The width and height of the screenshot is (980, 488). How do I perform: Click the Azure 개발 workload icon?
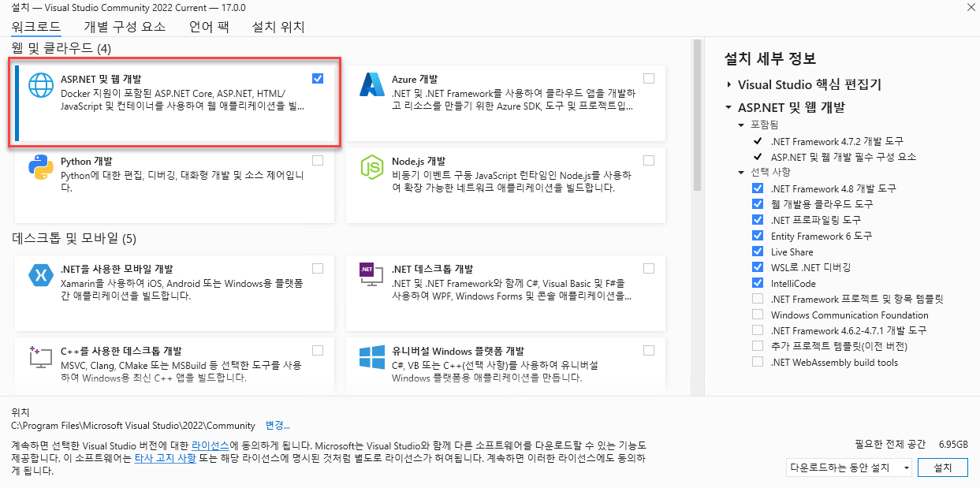pyautogui.click(x=371, y=84)
